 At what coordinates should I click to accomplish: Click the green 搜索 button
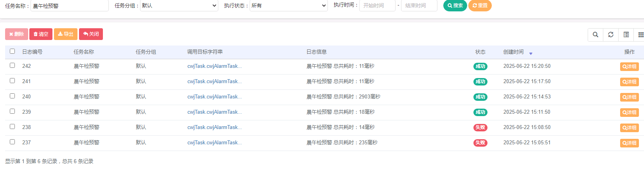click(455, 5)
